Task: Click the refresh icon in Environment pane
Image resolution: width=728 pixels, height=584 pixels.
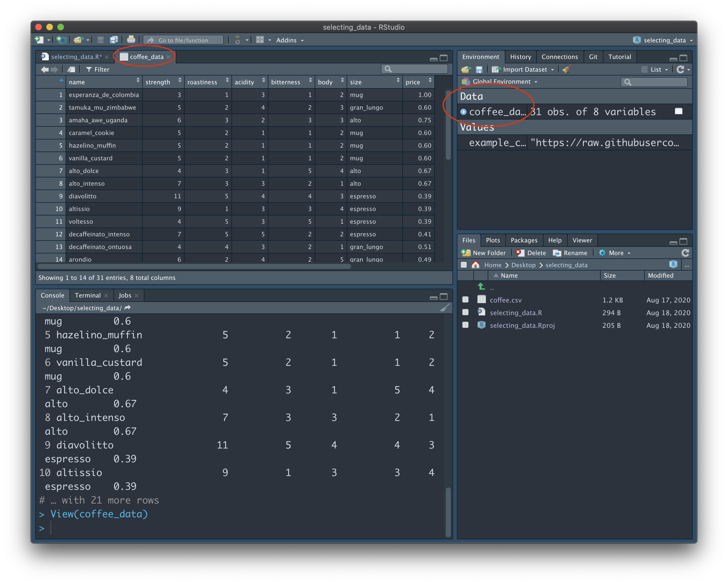Action: tap(680, 69)
